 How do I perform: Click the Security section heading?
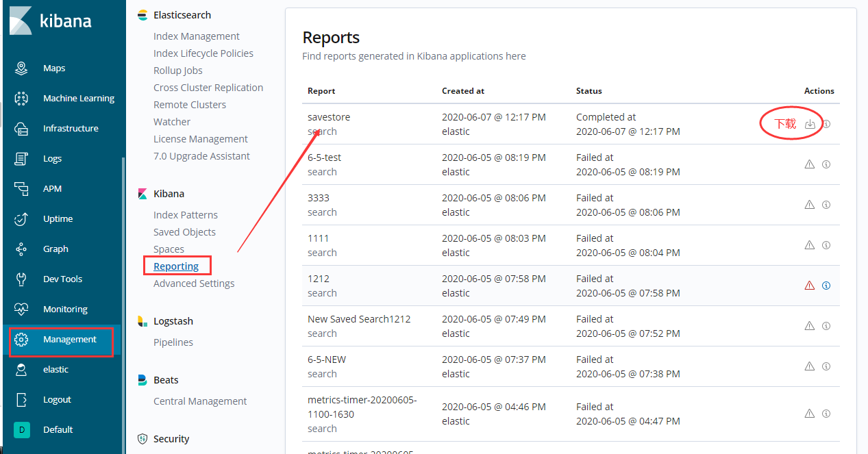coord(171,439)
